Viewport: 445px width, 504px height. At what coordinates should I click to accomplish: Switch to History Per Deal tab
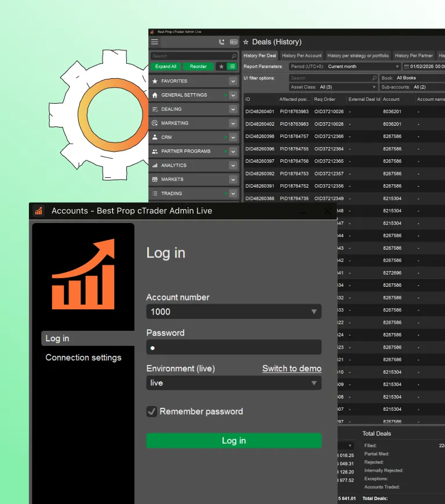tap(260, 56)
